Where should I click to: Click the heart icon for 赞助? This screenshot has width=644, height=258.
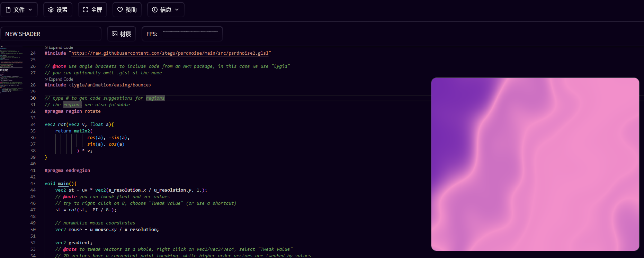tap(120, 10)
